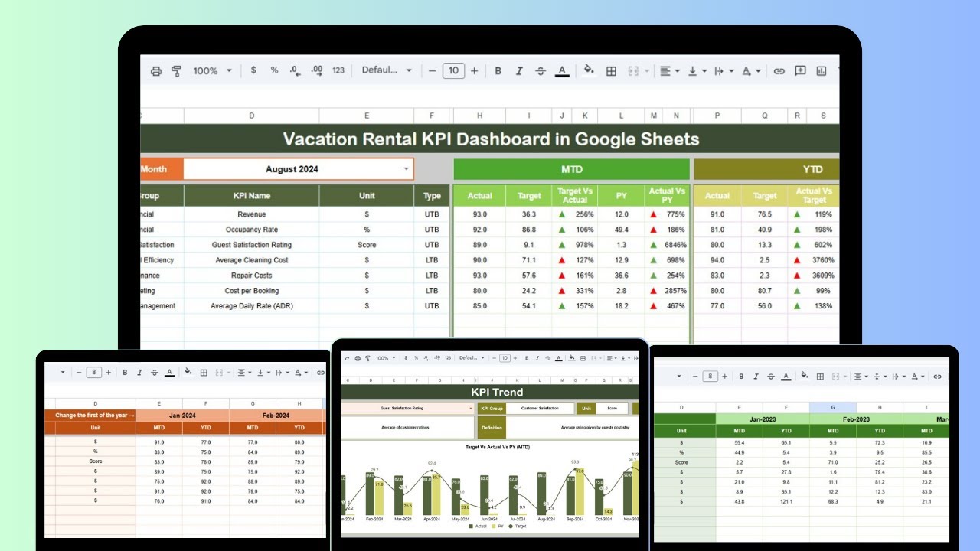Select the Cost per Booking cell

252,291
